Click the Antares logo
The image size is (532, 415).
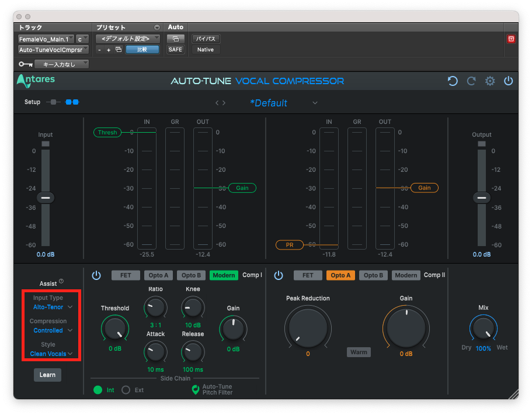[36, 81]
